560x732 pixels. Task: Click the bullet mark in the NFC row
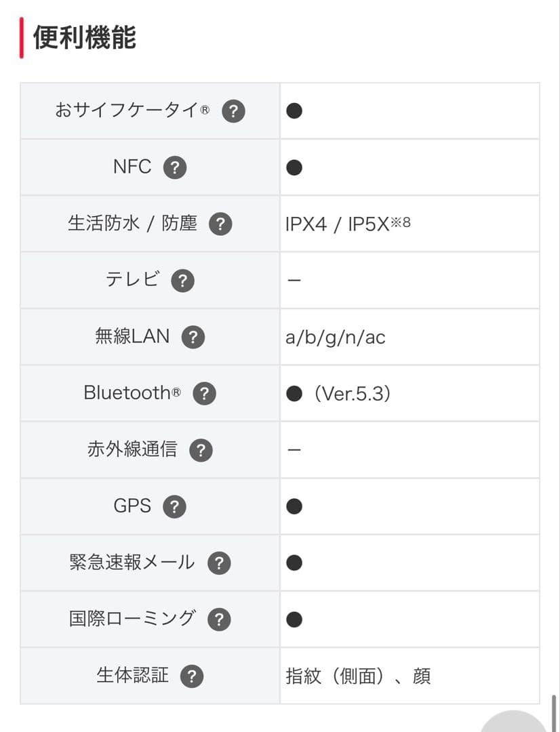tap(294, 167)
